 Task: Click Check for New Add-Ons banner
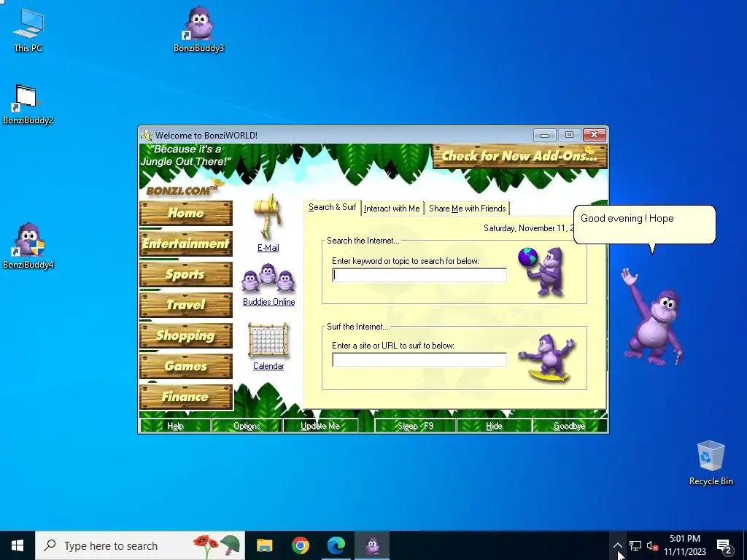coord(519,156)
